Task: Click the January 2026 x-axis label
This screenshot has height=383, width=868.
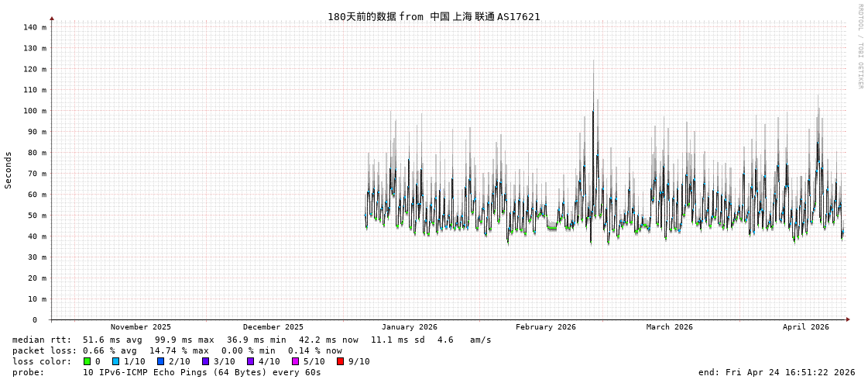Action: 409,327
